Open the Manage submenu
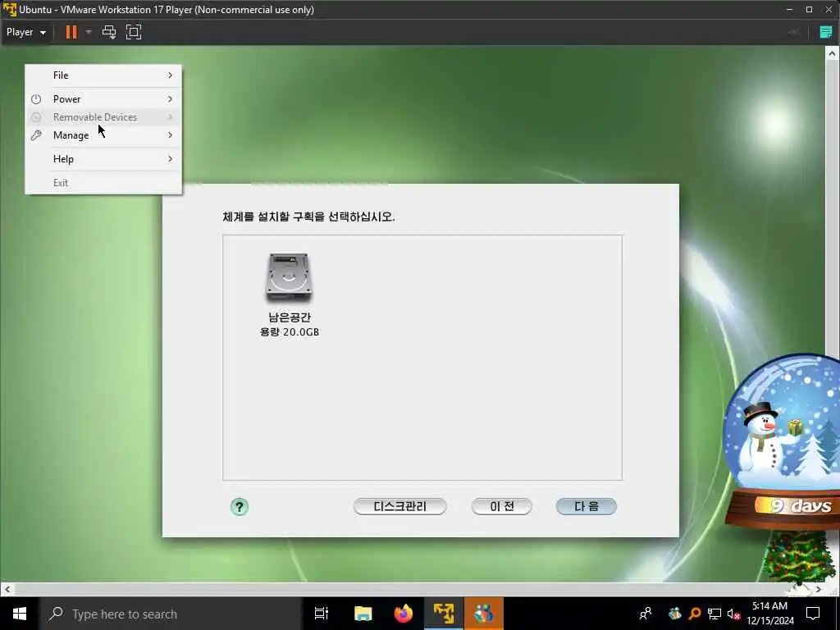840x630 pixels. (103, 135)
